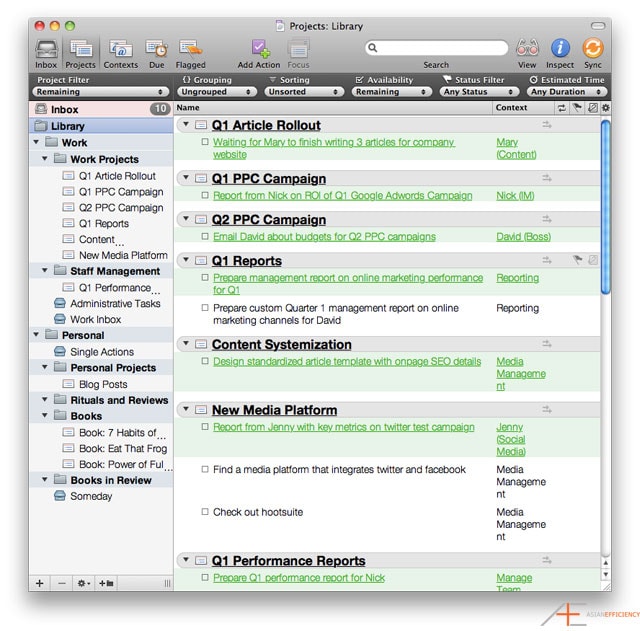Click the Add Action toolbar icon
The width and height of the screenshot is (640, 631).
260,49
